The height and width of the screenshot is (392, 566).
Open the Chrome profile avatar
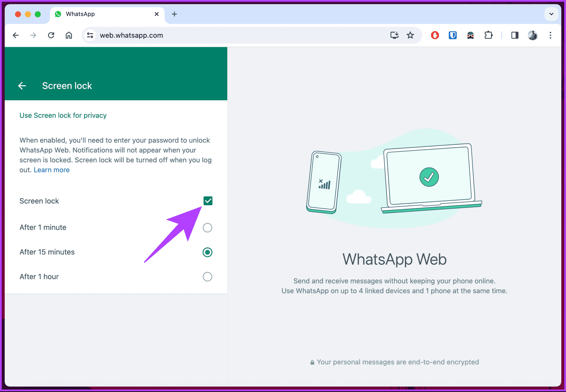[533, 35]
